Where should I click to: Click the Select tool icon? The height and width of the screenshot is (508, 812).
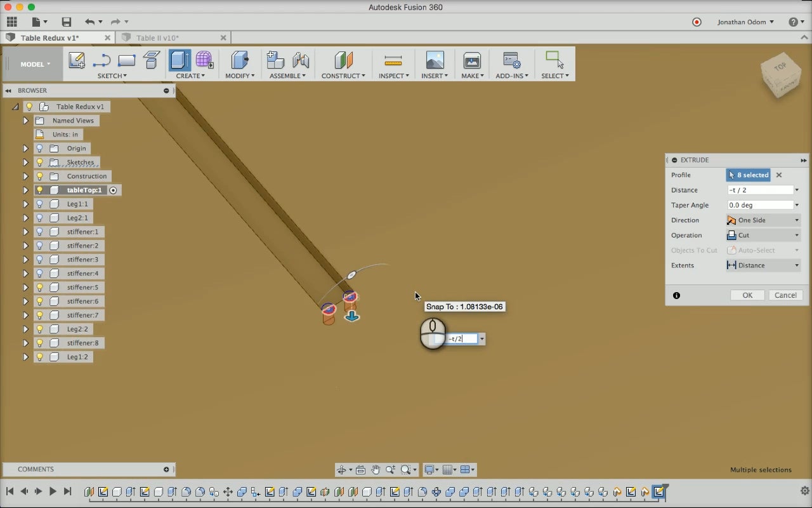(554, 60)
